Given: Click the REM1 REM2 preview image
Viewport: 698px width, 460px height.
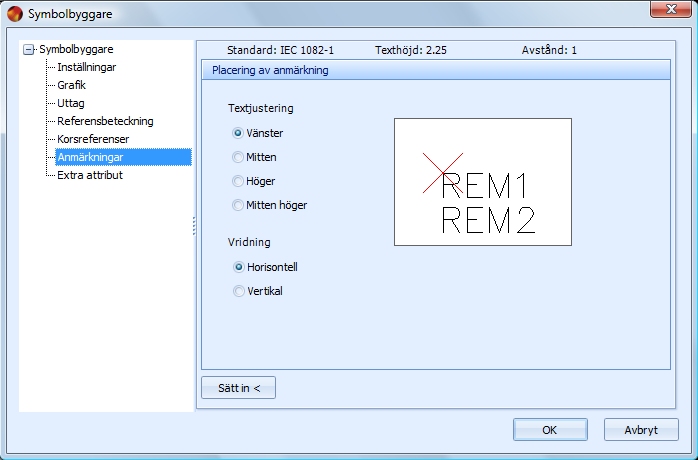Looking at the screenshot, I should (483, 182).
